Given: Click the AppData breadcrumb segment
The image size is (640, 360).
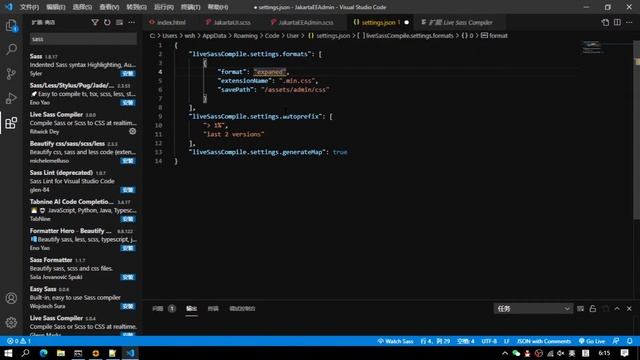Looking at the screenshot, I should [x=214, y=36].
